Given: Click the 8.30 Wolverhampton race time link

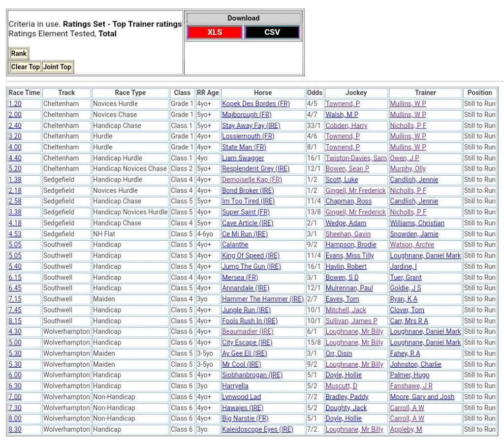Looking at the screenshot, I should pos(15,430).
